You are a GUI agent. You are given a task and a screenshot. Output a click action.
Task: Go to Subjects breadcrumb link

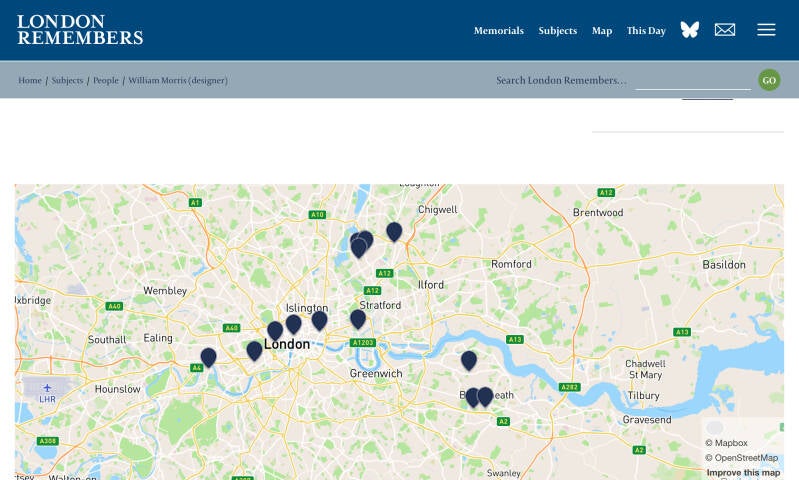point(67,80)
